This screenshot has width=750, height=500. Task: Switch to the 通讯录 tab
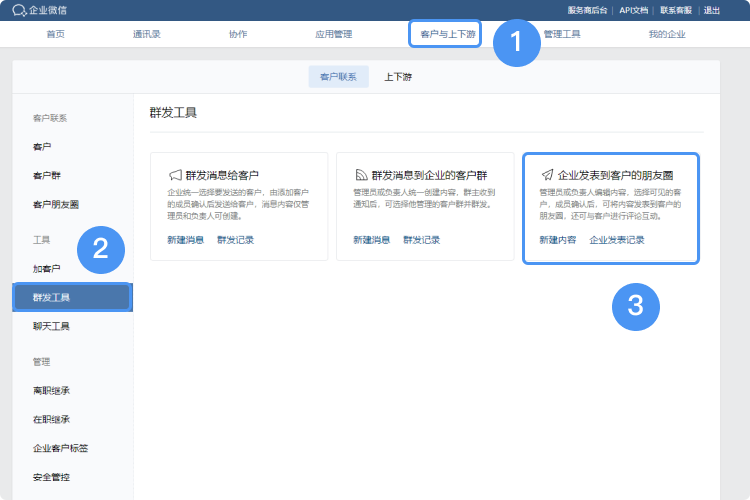click(146, 34)
